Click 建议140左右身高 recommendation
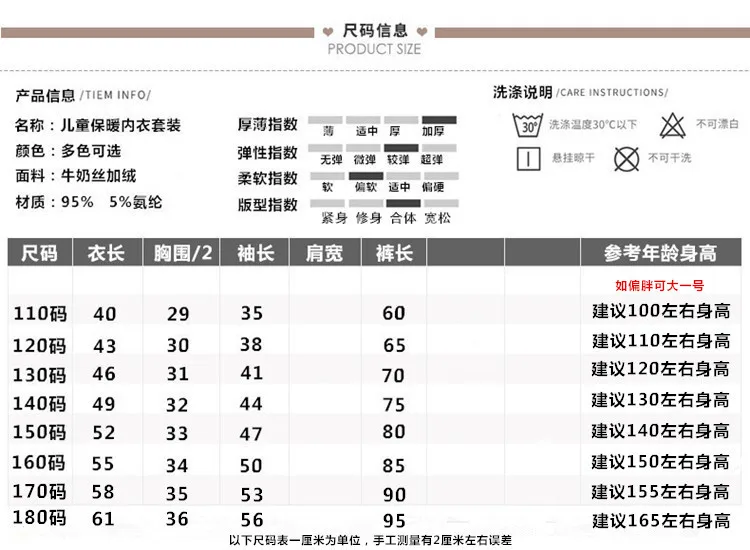This screenshot has height=550, width=750. point(660,431)
